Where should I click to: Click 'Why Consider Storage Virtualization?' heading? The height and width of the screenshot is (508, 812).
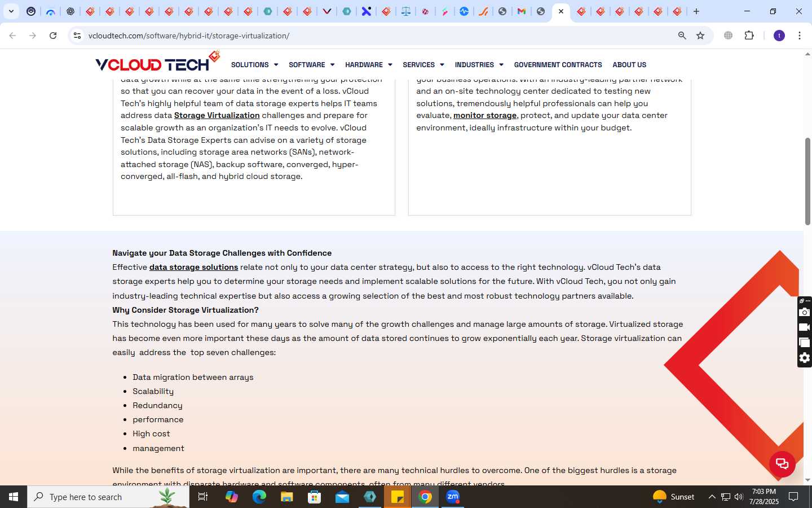pos(186,310)
